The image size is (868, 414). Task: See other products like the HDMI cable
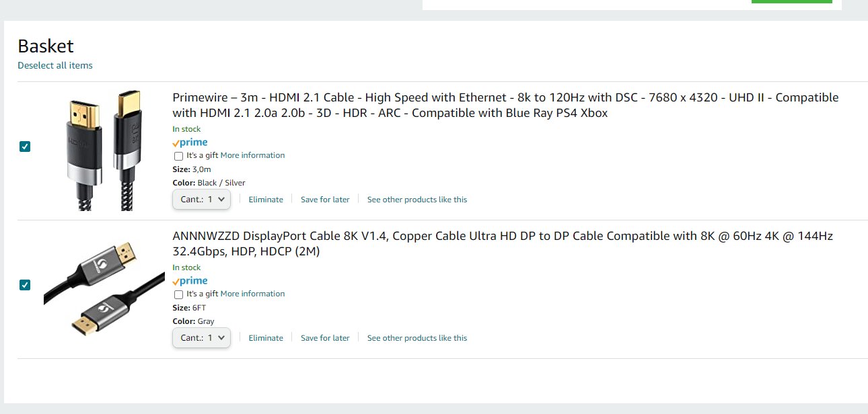(417, 200)
